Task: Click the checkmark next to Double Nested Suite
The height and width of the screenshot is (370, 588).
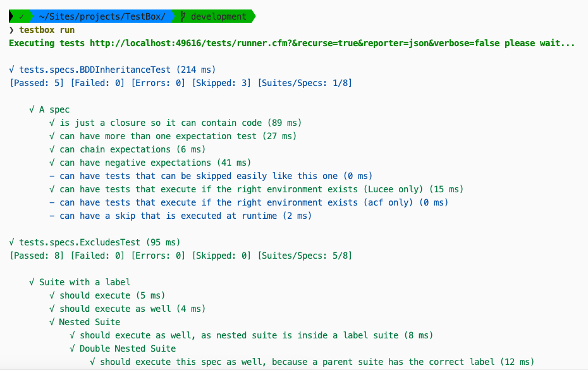Action: click(x=72, y=348)
